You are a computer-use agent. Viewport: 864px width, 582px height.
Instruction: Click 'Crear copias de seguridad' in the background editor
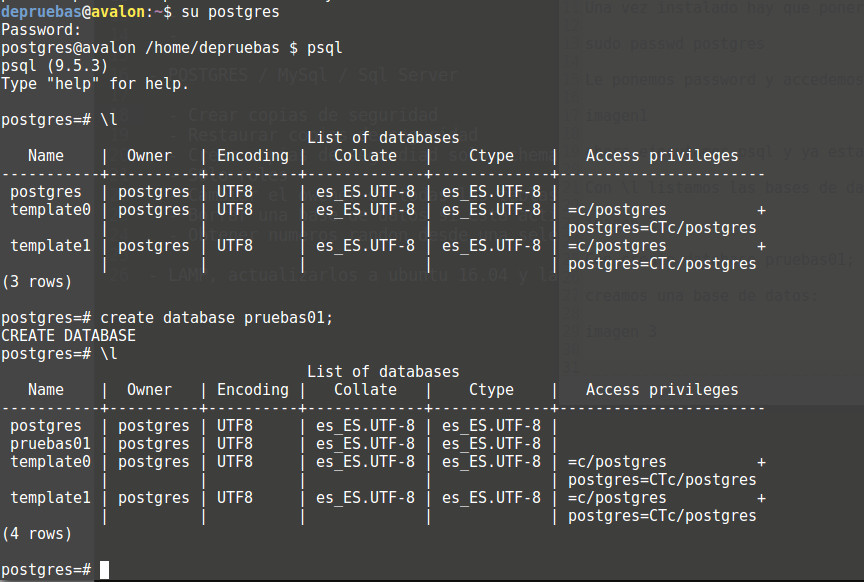[x=312, y=115]
